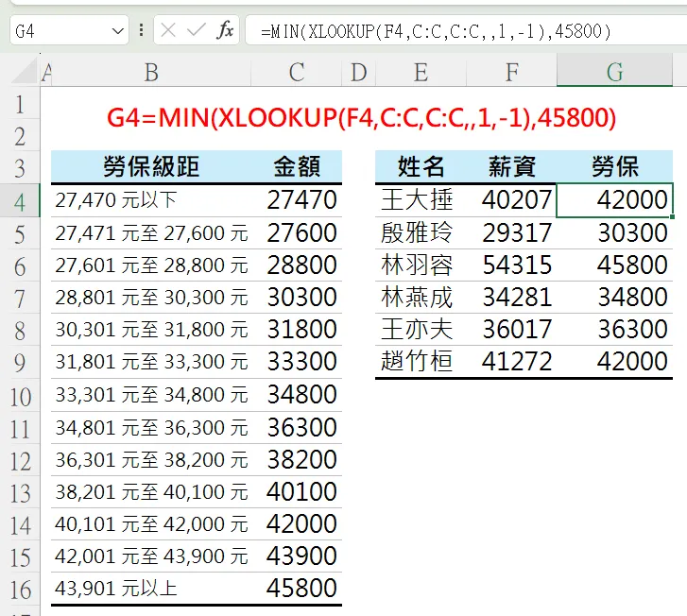The image size is (687, 616).
Task: Click the fill handle of cell G4
Action: coord(672,216)
